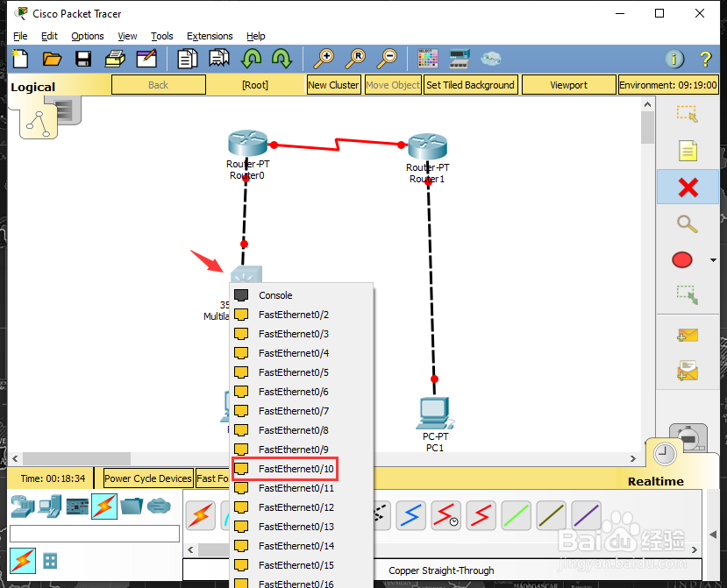This screenshot has height=588, width=727.
Task: Redo the last undone action
Action: (282, 59)
